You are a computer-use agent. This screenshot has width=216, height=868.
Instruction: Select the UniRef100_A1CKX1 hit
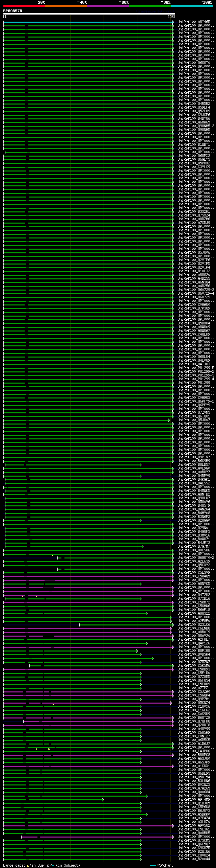[194, 766]
